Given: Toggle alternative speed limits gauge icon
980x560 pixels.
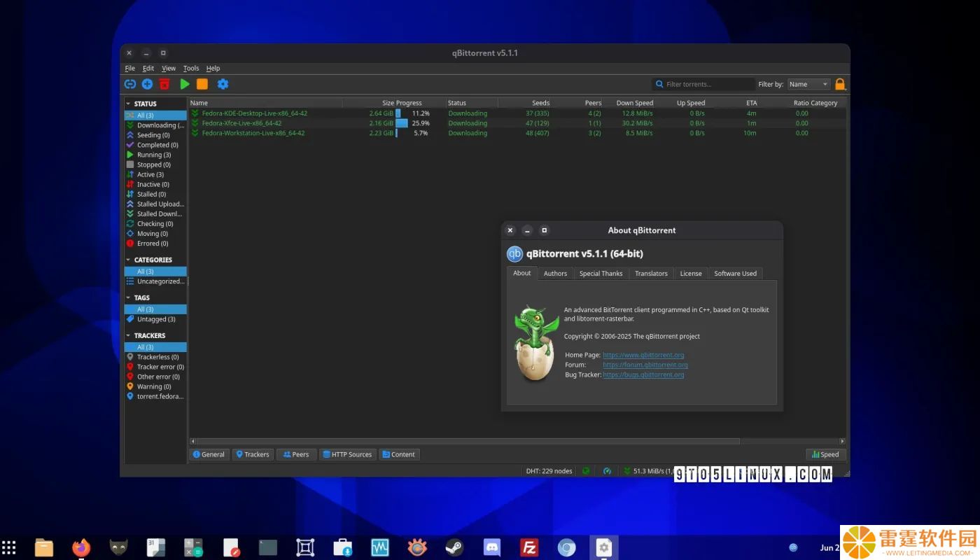Looking at the screenshot, I should click(607, 471).
